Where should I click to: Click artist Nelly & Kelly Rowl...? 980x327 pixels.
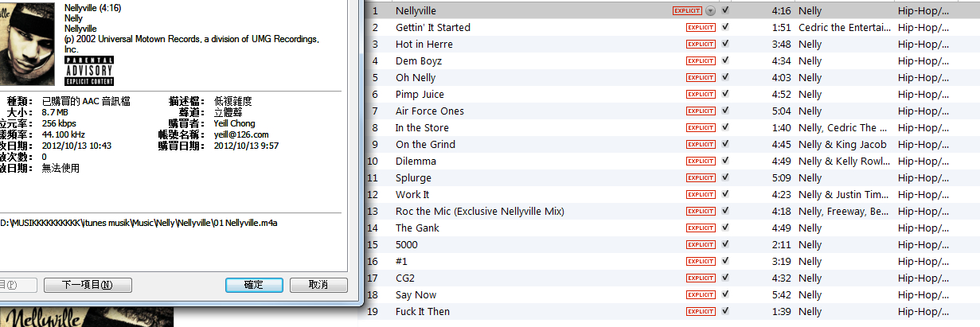click(x=844, y=161)
